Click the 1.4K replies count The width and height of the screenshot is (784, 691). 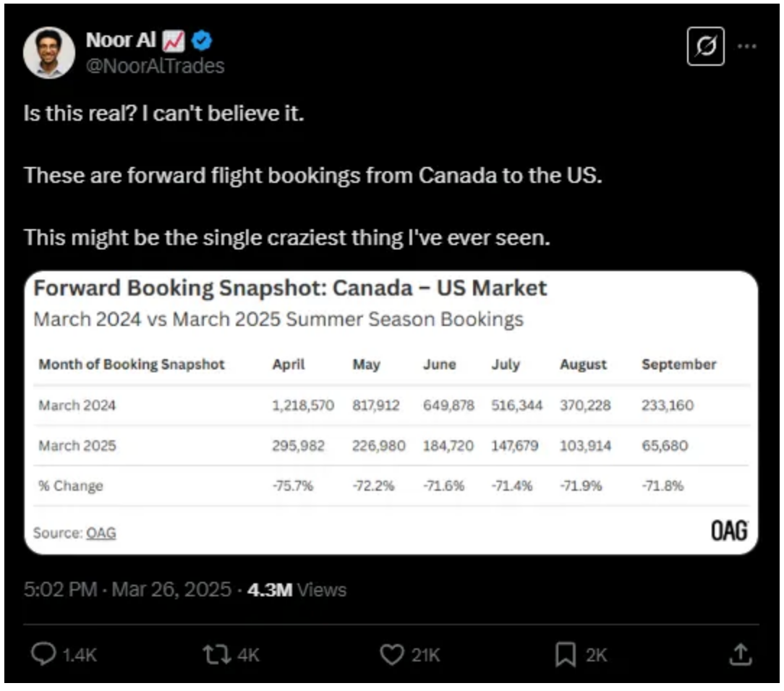[x=80, y=655]
